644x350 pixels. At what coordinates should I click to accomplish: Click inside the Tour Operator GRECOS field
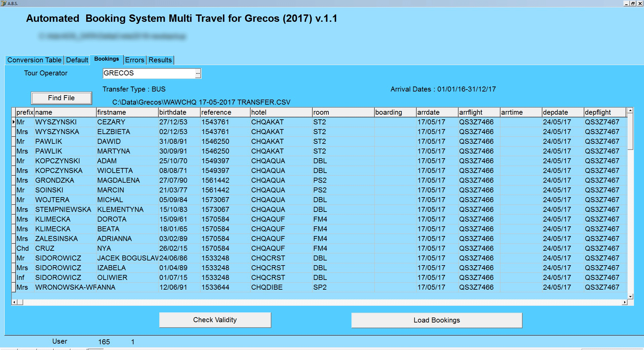(x=148, y=73)
